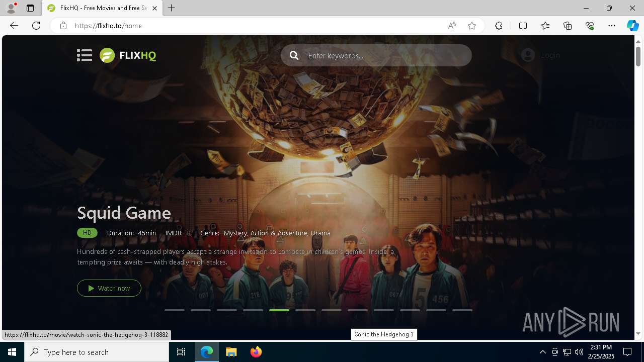Viewport: 644px width, 362px height.
Task: Open the browser profile icon
Action: pos(11,8)
